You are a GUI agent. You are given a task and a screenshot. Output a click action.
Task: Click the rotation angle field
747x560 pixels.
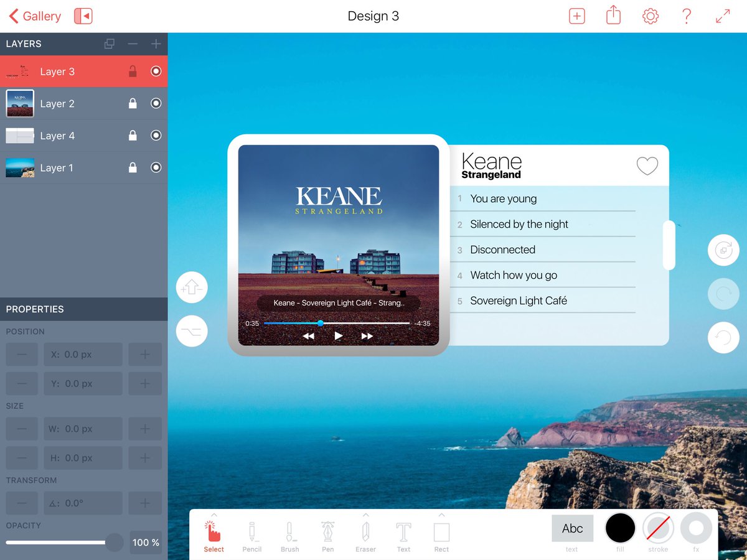[x=83, y=503]
